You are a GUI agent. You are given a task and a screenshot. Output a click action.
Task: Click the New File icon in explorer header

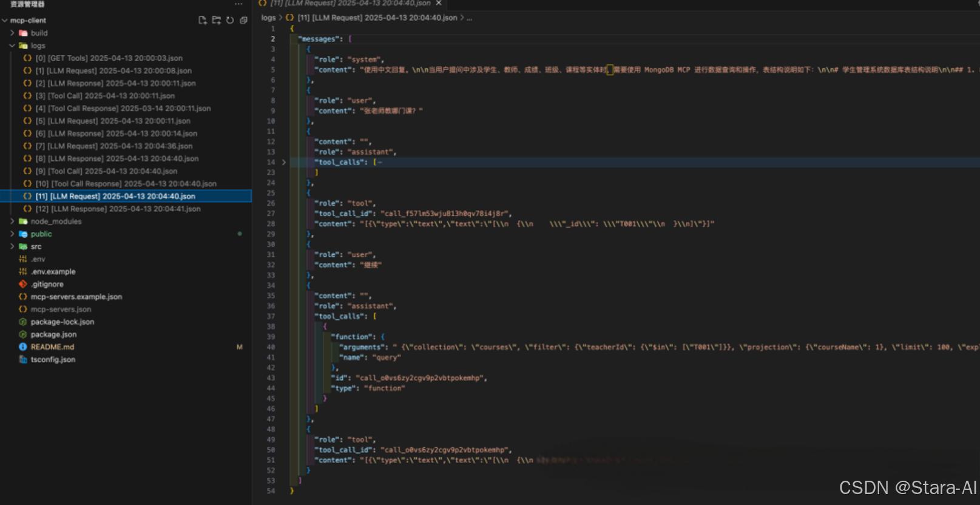pos(203,20)
